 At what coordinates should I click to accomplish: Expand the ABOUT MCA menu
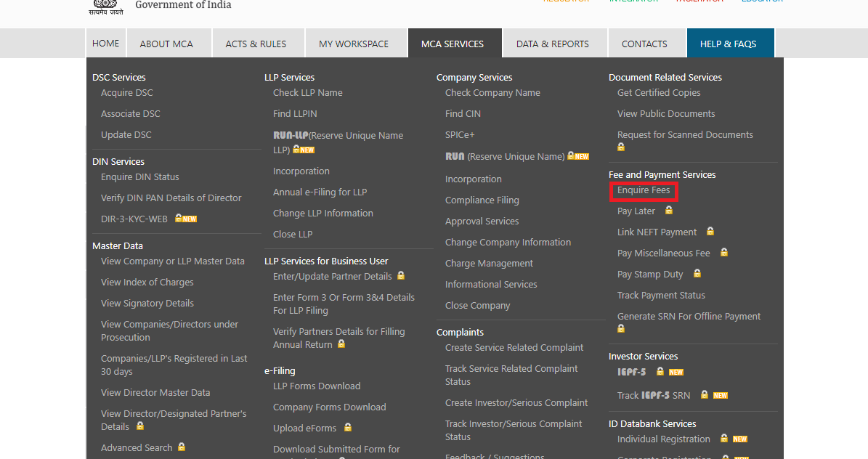tap(166, 44)
